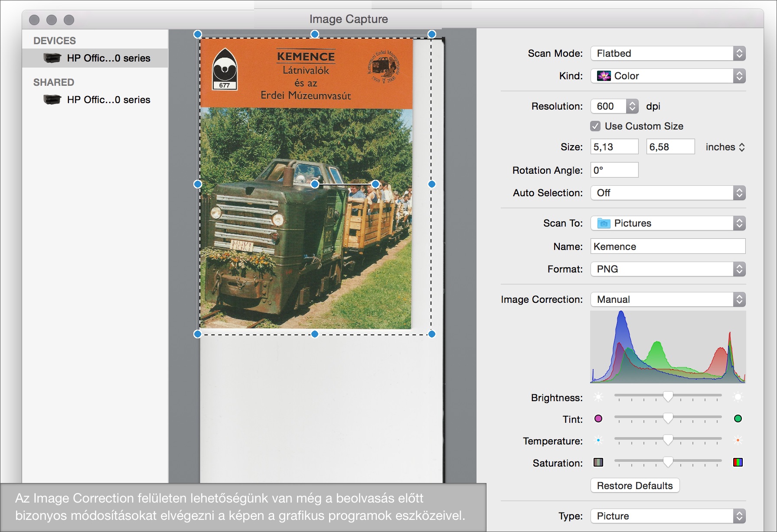Click the grayscale saturation icon
The width and height of the screenshot is (777, 532).
(x=598, y=462)
